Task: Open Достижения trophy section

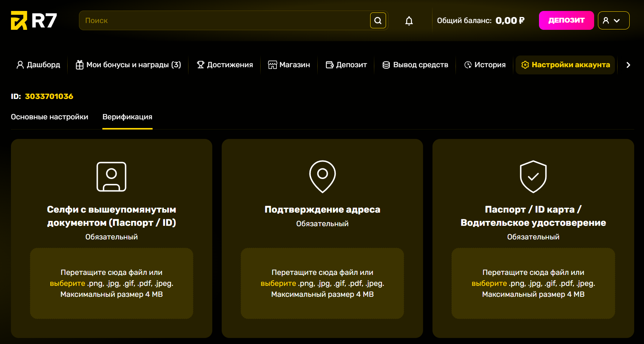Action: point(225,65)
